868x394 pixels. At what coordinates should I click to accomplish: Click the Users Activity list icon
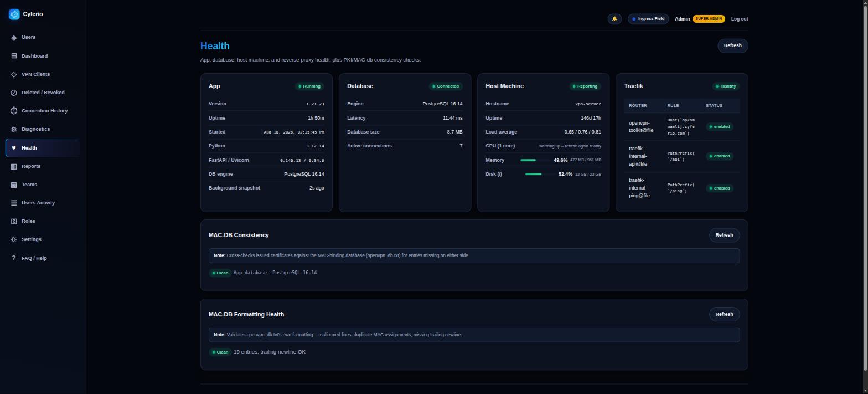tap(14, 203)
